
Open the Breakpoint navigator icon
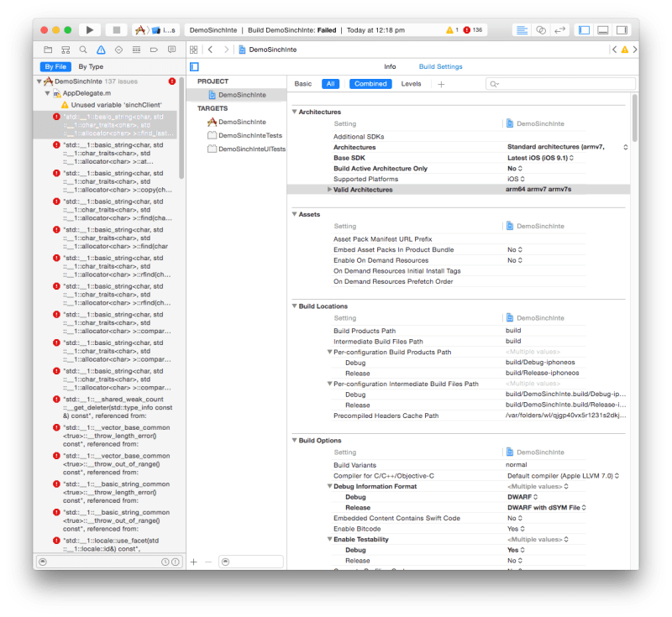click(x=155, y=49)
